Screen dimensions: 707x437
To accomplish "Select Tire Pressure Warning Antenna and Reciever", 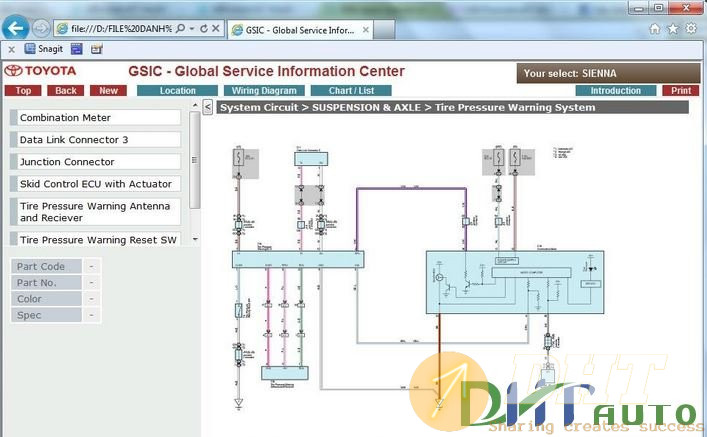I will point(95,212).
